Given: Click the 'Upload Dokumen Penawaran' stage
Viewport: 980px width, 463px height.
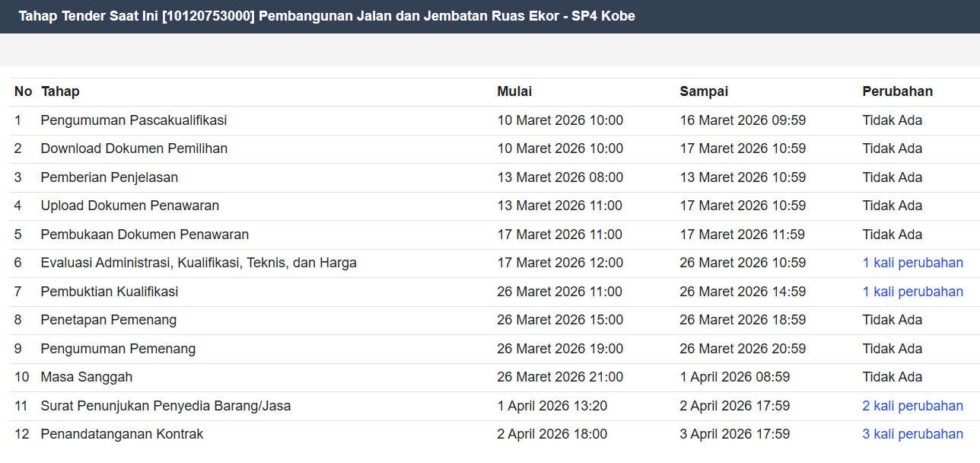Looking at the screenshot, I should tap(130, 206).
